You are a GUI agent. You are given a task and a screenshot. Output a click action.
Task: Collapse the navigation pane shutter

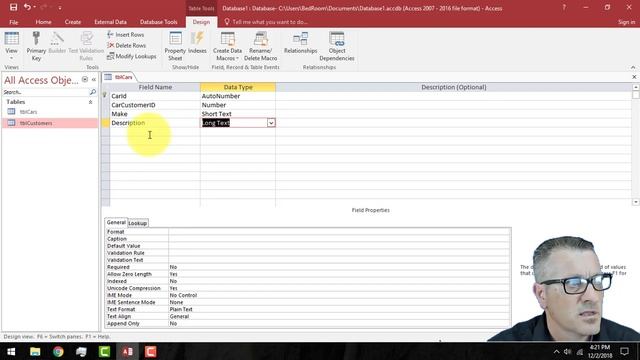pyautogui.click(x=94, y=80)
